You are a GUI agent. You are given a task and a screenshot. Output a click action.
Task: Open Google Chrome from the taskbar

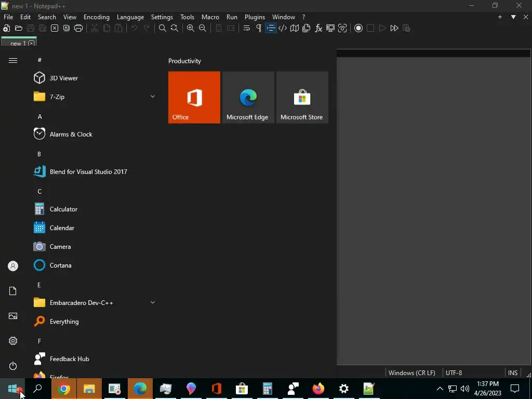click(x=64, y=389)
